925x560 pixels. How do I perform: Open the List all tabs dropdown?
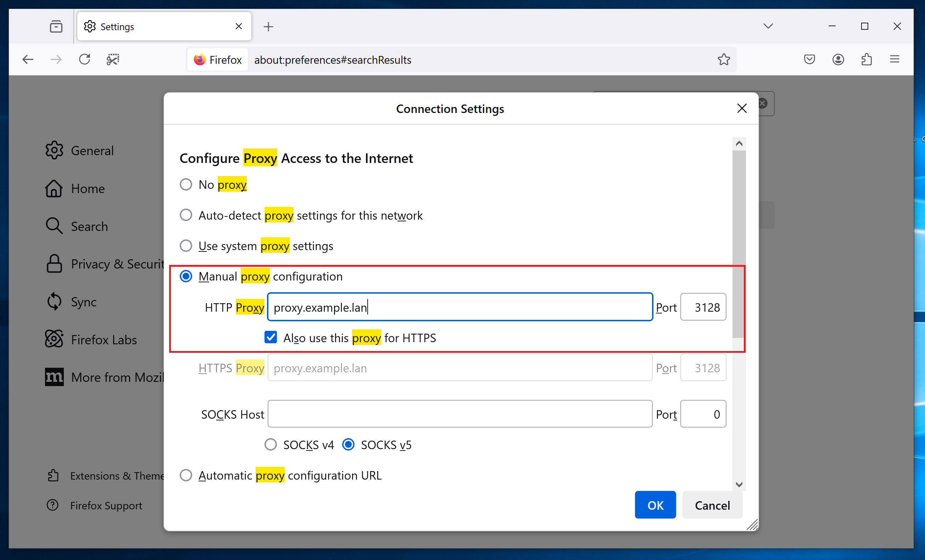pos(768,26)
